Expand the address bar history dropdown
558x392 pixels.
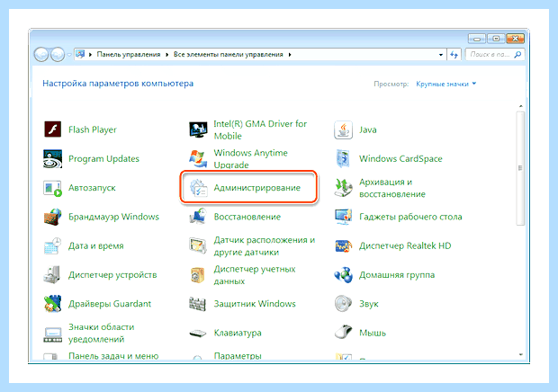[x=441, y=55]
